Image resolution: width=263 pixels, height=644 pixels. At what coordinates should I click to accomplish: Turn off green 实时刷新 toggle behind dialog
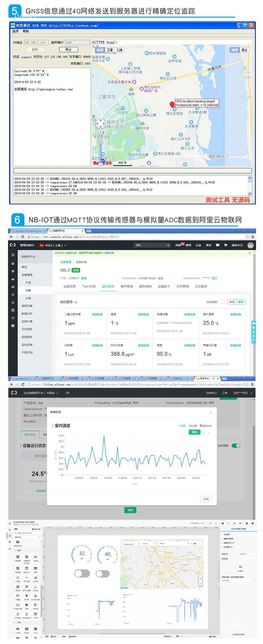(x=236, y=446)
